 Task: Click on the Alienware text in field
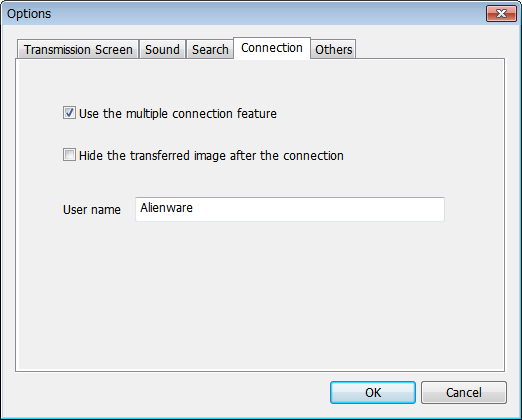(x=166, y=208)
